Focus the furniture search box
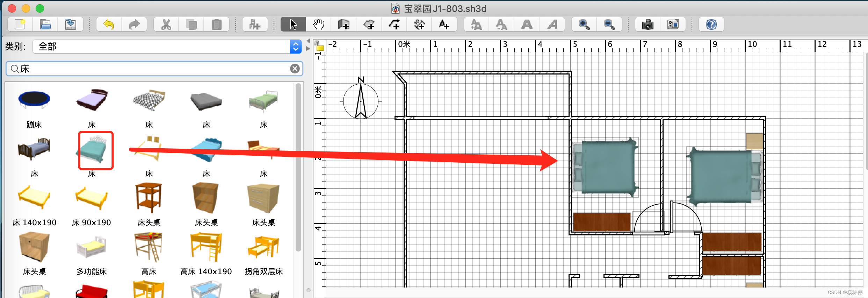 click(x=154, y=69)
